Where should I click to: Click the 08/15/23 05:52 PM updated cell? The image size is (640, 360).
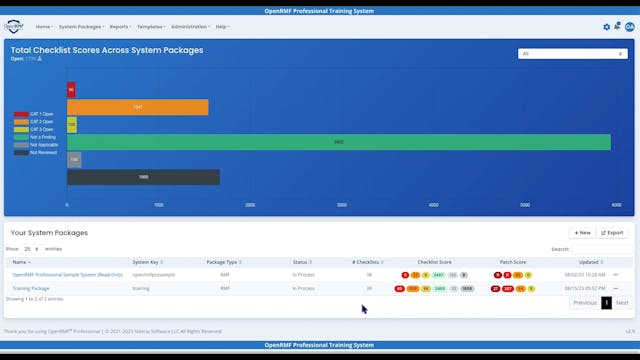tap(584, 289)
